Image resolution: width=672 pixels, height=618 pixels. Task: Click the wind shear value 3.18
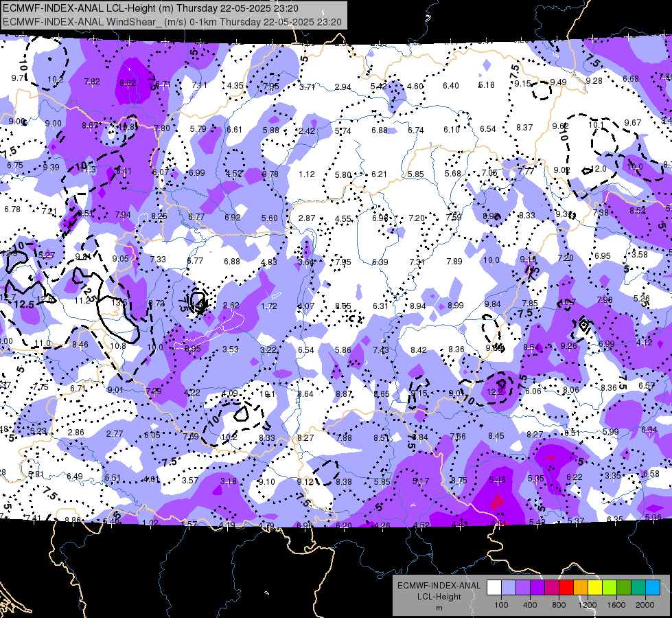point(229,481)
